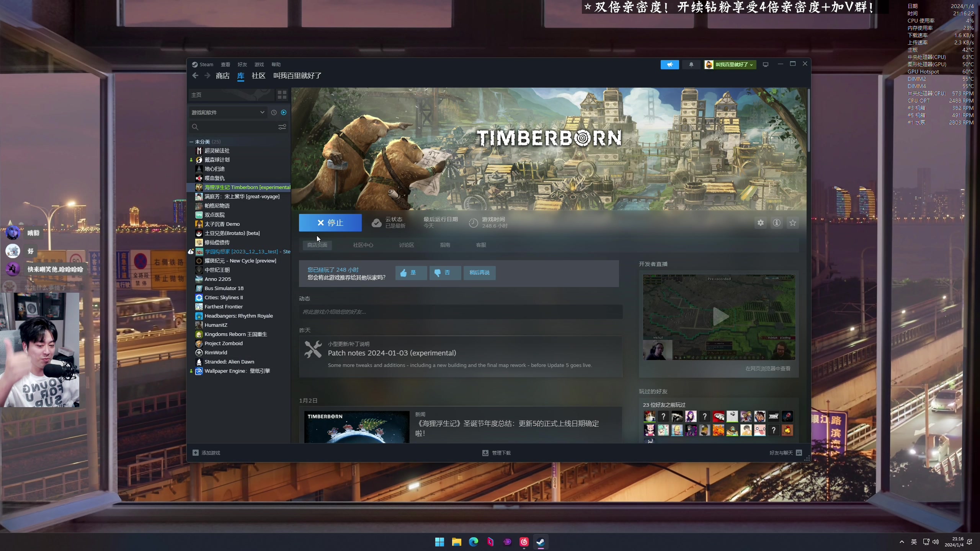Open Steam notifications bell
The width and height of the screenshot is (980, 551).
[691, 65]
